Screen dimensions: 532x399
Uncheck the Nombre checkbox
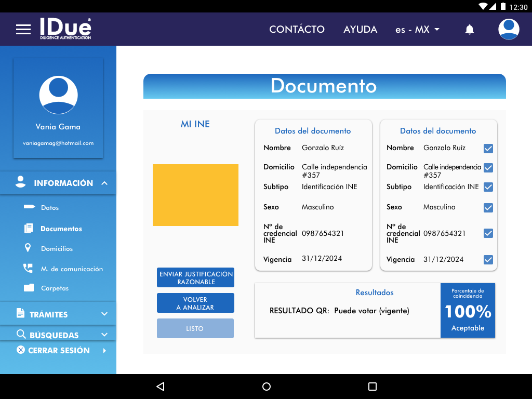point(488,149)
